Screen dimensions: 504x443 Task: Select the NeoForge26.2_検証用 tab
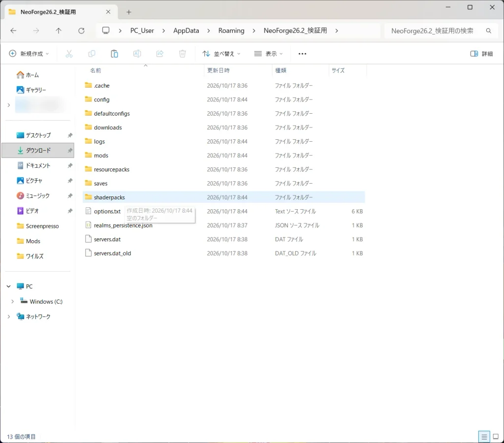tap(61, 12)
